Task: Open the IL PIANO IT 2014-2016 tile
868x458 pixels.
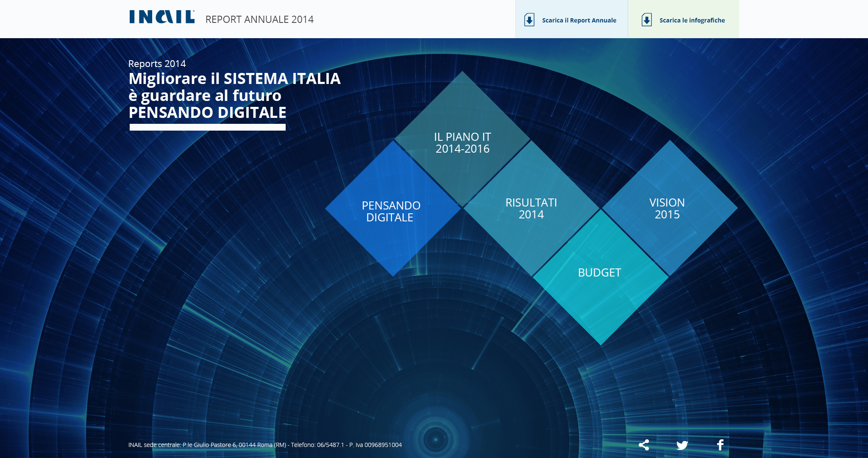Action: pyautogui.click(x=462, y=139)
